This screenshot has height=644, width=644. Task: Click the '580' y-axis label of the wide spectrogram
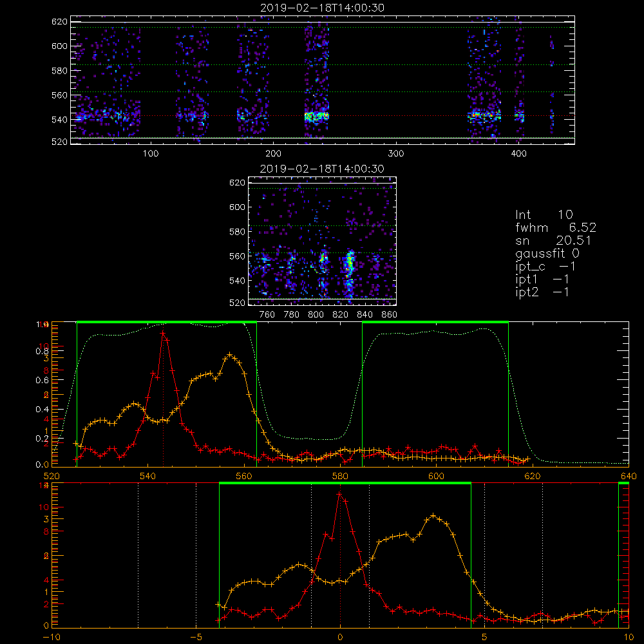(59, 71)
